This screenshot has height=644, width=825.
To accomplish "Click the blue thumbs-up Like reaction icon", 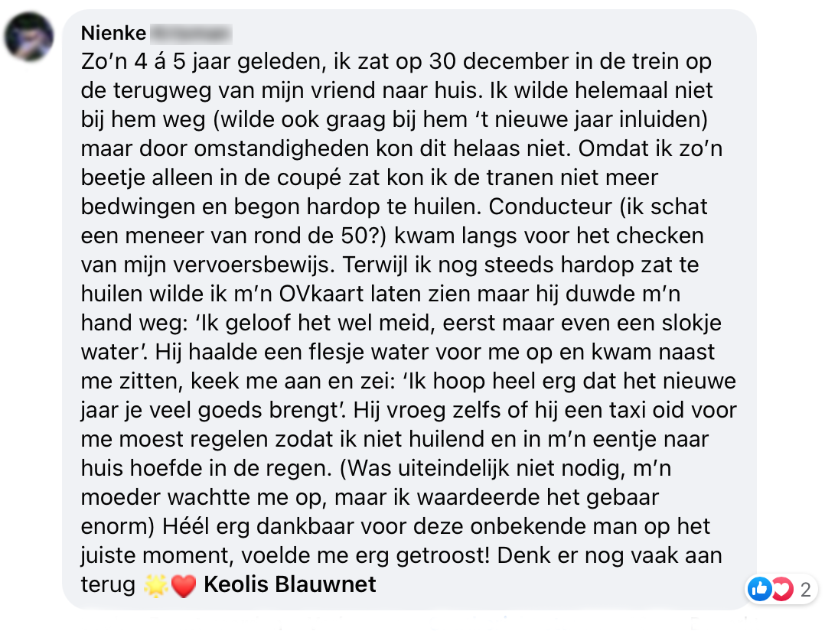I will coord(759,589).
